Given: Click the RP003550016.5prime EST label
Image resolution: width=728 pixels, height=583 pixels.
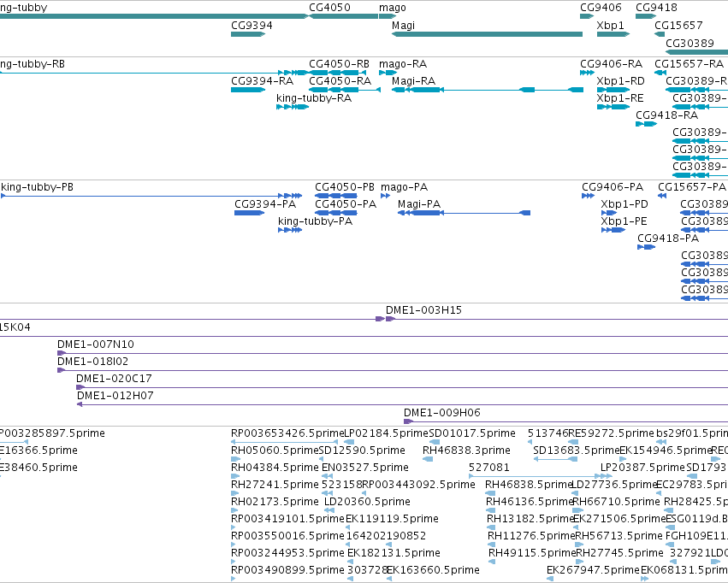Looking at the screenshot, I should tap(287, 536).
